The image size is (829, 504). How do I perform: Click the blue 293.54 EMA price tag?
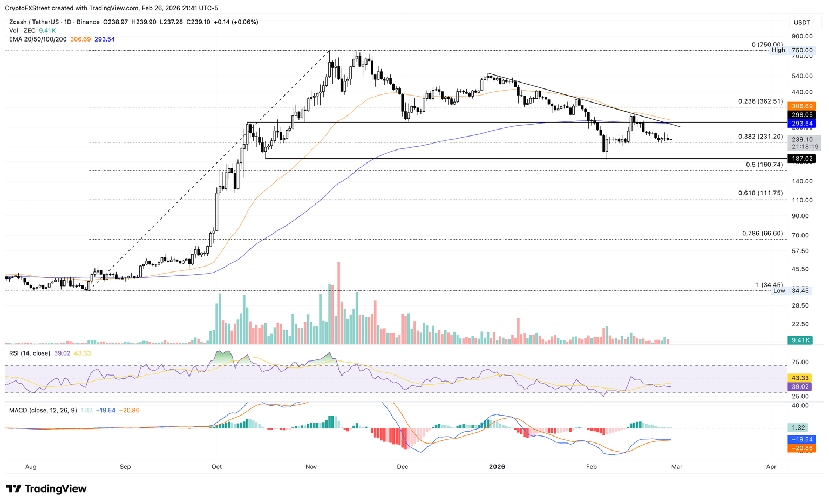(x=801, y=124)
